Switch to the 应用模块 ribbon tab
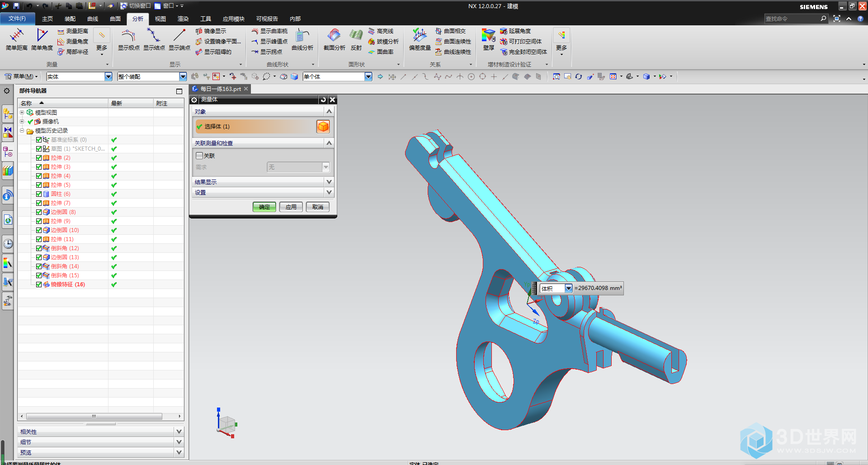This screenshot has height=465, width=868. point(234,19)
